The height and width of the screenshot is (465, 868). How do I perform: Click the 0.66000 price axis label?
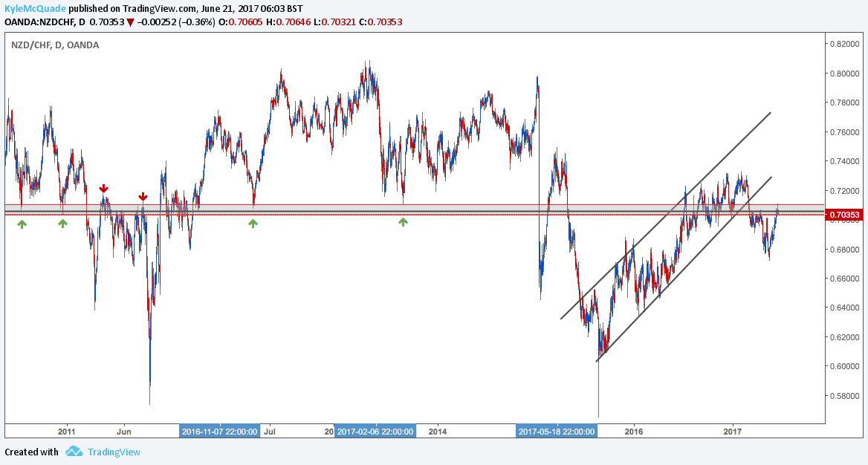click(844, 279)
